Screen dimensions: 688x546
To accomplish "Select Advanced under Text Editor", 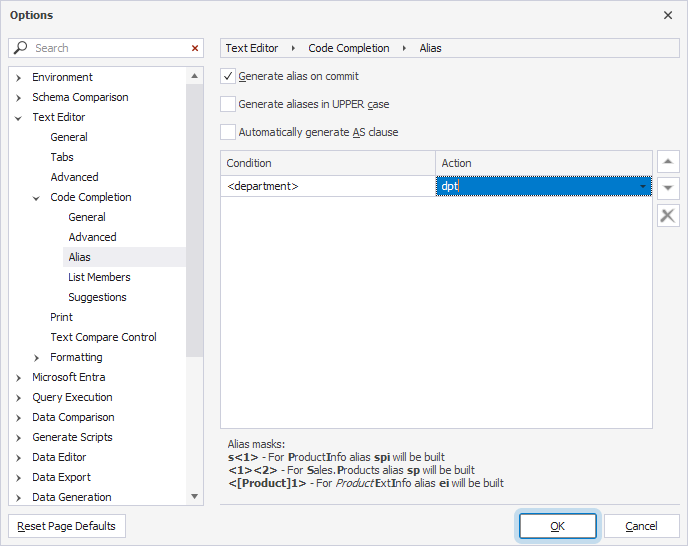I will point(74,177).
